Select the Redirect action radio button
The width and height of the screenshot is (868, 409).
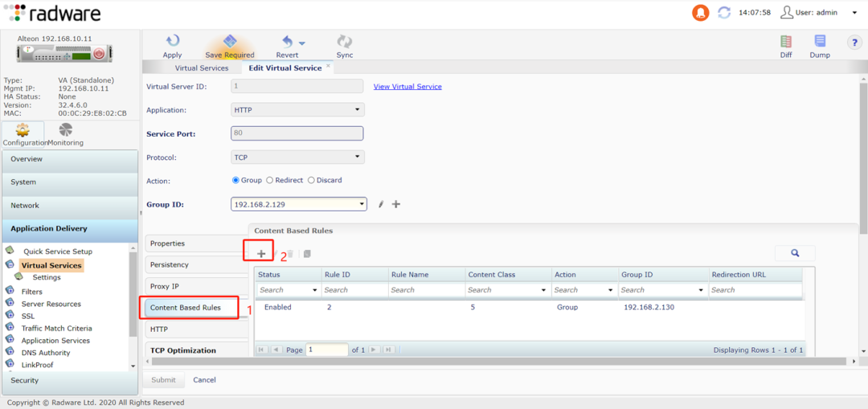coord(269,181)
